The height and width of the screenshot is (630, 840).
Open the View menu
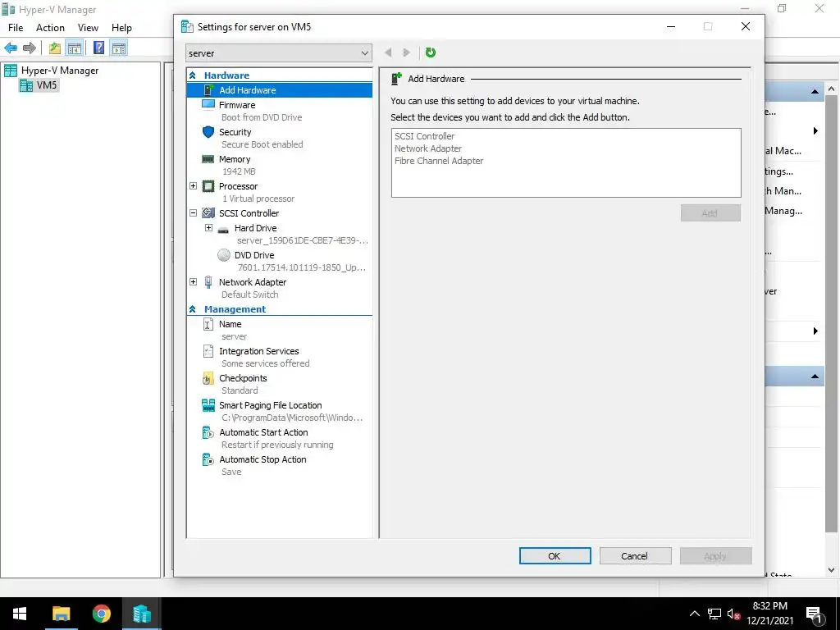[x=88, y=28]
